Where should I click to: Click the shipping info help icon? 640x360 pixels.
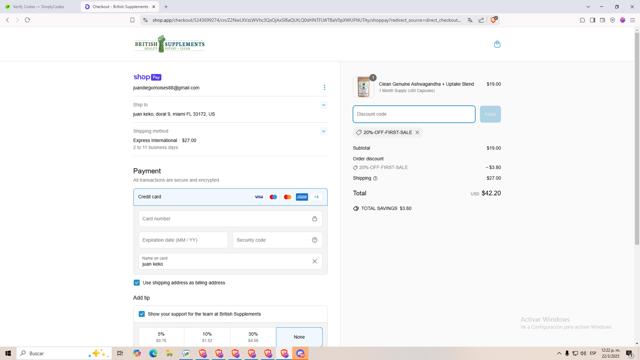point(375,178)
